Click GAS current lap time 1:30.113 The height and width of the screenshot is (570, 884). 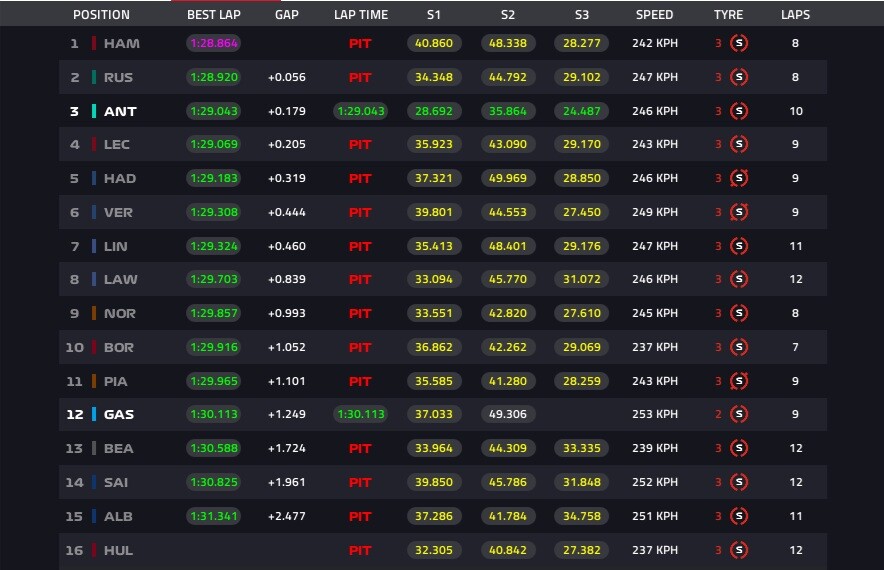tap(361, 414)
